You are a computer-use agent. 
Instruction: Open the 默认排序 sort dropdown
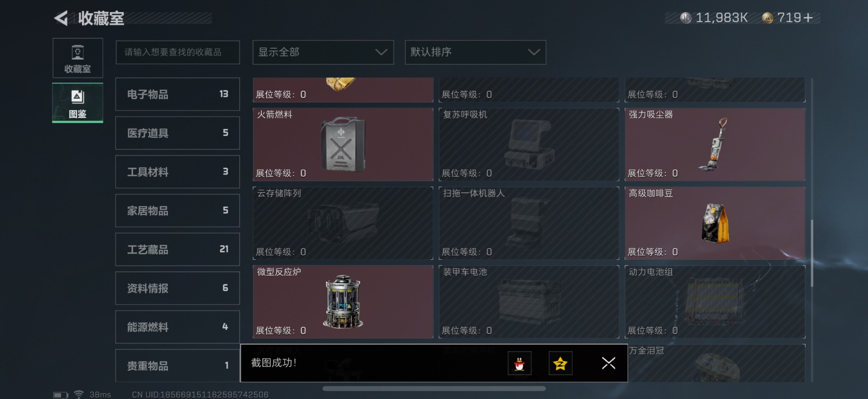coord(475,52)
